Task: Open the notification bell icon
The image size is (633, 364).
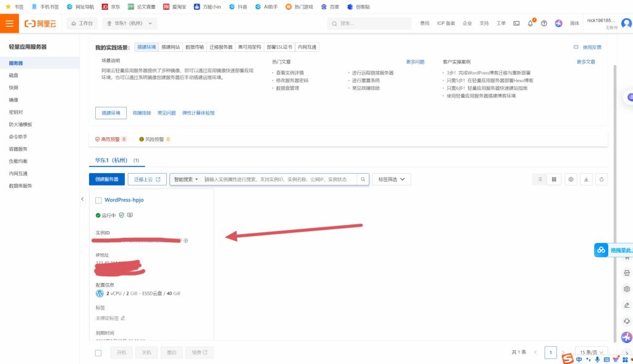Action: click(530, 23)
